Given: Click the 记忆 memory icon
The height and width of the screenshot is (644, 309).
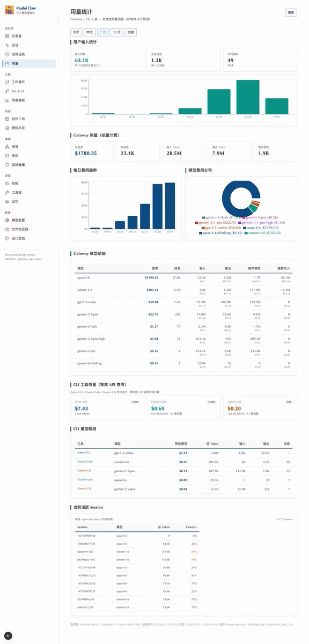Looking at the screenshot, I should pos(7,201).
